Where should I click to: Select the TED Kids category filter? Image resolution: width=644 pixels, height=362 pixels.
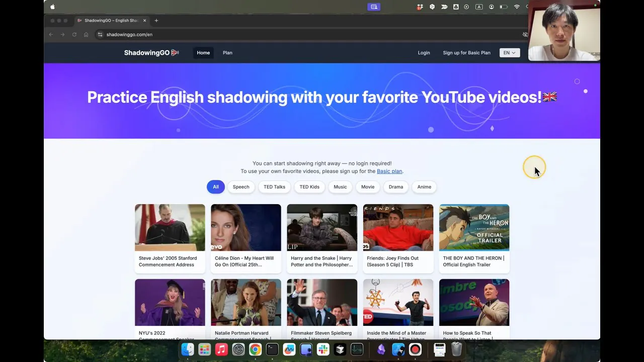click(x=309, y=187)
